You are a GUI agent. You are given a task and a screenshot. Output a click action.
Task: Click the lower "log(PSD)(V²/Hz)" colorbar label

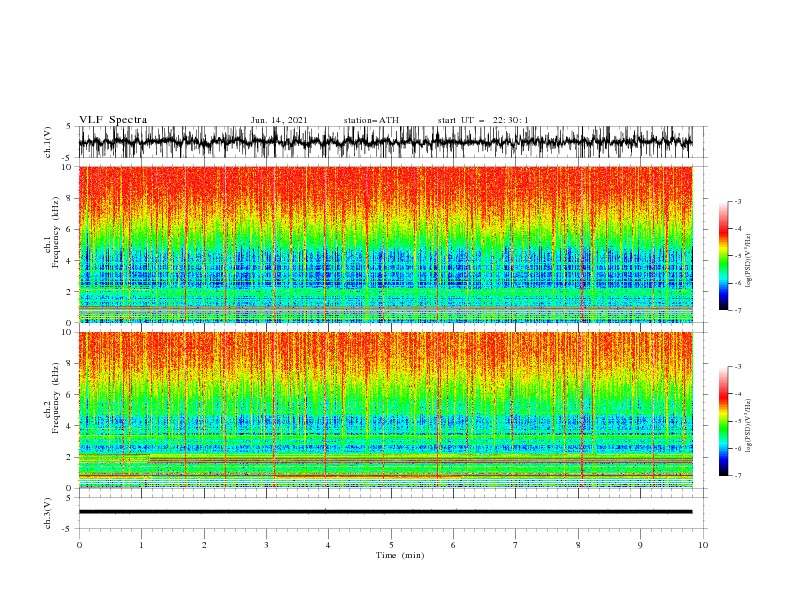[x=748, y=426]
